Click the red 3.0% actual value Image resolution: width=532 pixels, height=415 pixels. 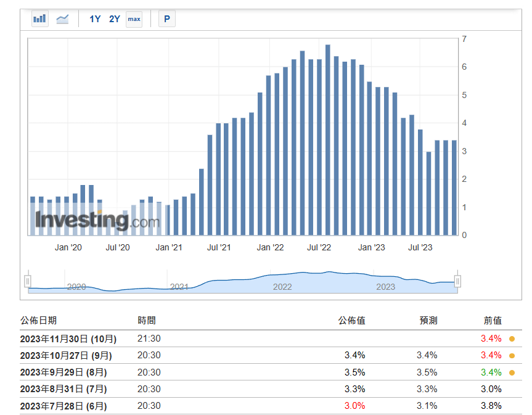(x=355, y=406)
